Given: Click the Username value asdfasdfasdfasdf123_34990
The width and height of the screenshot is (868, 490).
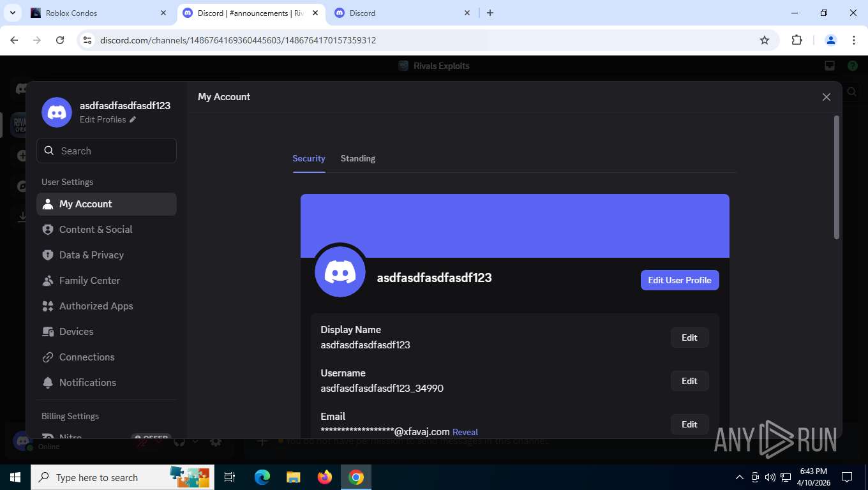Looking at the screenshot, I should 382,389.
